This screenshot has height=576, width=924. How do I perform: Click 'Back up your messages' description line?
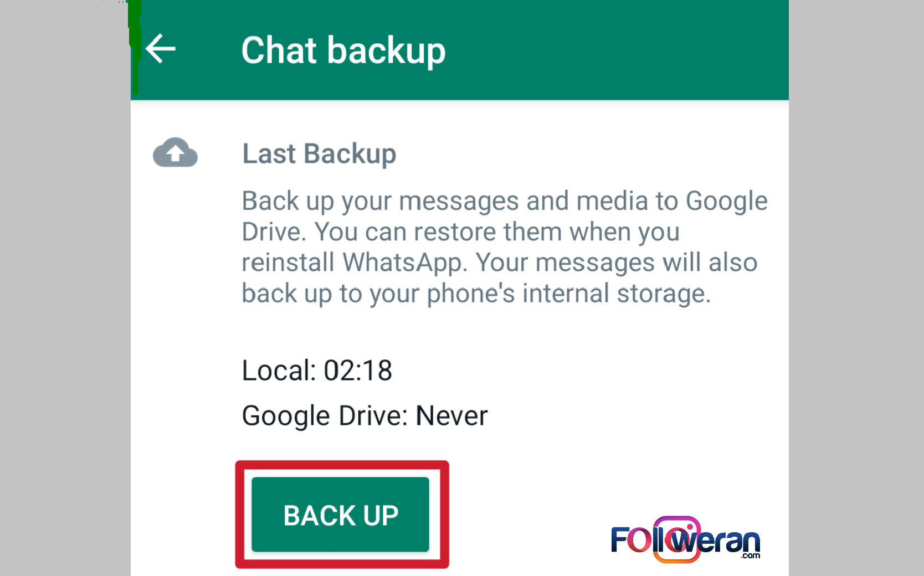click(x=505, y=202)
